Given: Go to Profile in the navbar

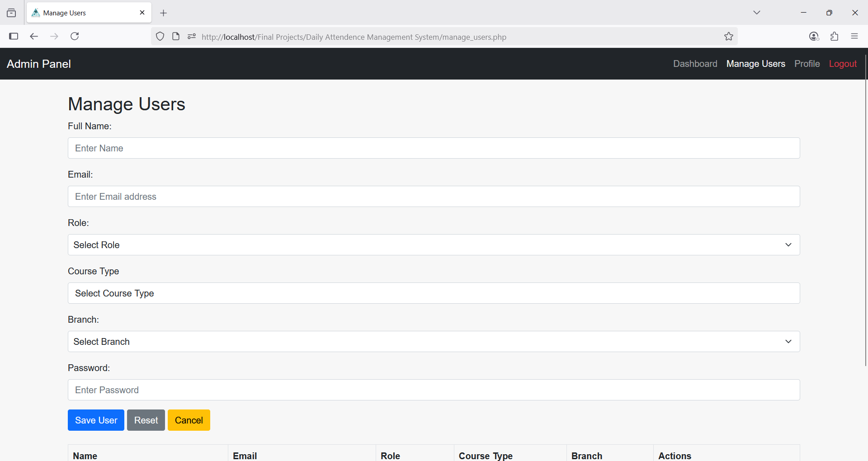Looking at the screenshot, I should click(807, 64).
